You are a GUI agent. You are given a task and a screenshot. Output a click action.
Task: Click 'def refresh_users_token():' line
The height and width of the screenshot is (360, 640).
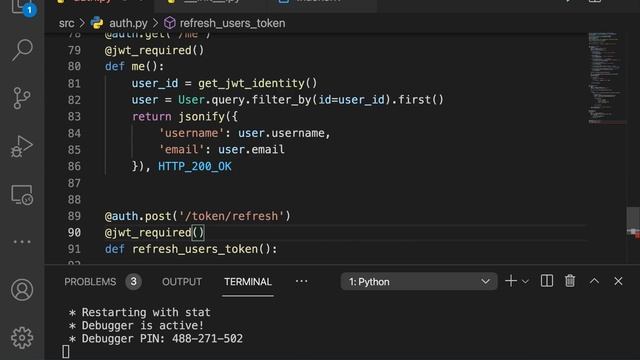pyautogui.click(x=191, y=249)
